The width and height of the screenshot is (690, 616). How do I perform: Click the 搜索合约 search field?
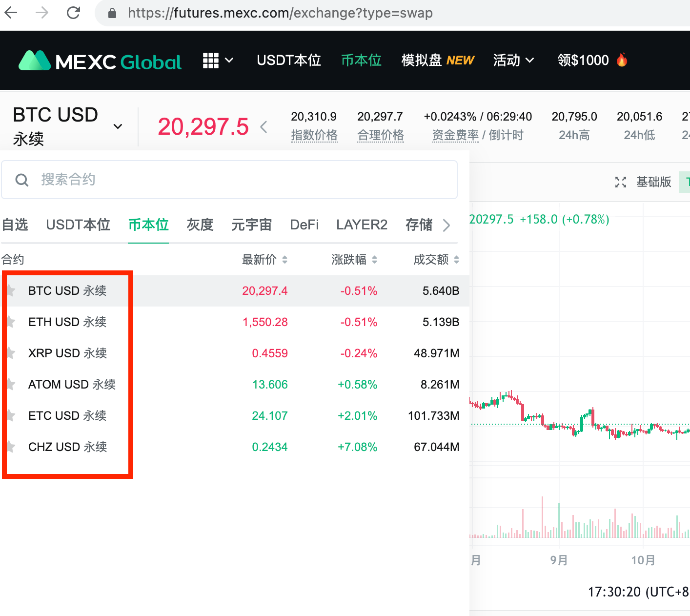point(244,180)
